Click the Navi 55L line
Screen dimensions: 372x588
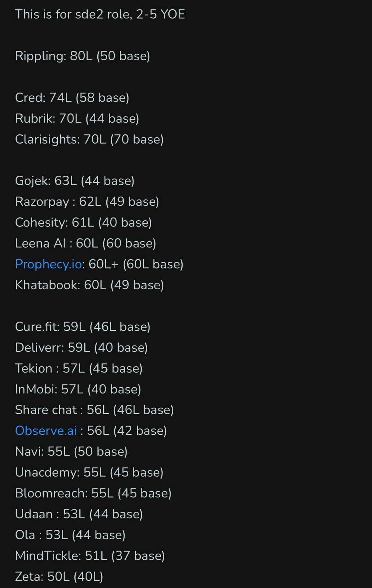[x=71, y=452]
